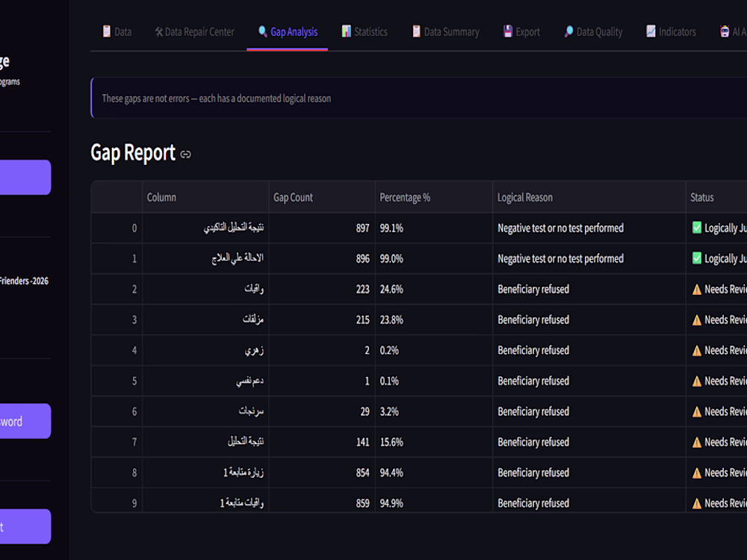Click the purple button ending in 'word'
The image size is (747, 560).
point(24,421)
